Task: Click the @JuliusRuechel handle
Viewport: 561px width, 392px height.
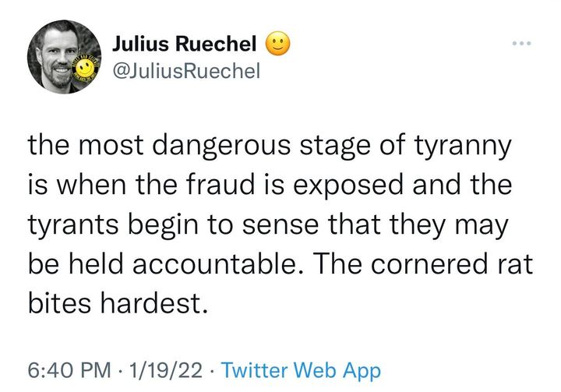Action: tap(185, 72)
